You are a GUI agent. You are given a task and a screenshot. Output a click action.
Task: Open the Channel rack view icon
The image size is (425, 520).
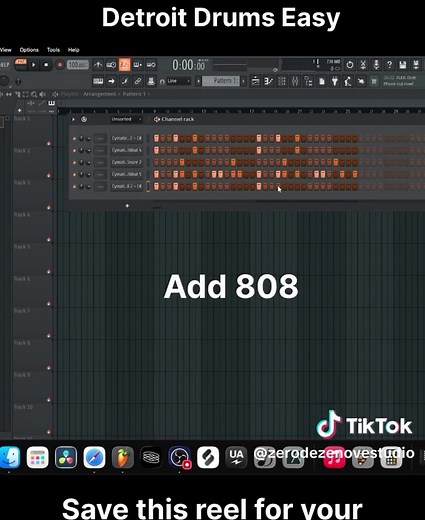tap(282, 81)
